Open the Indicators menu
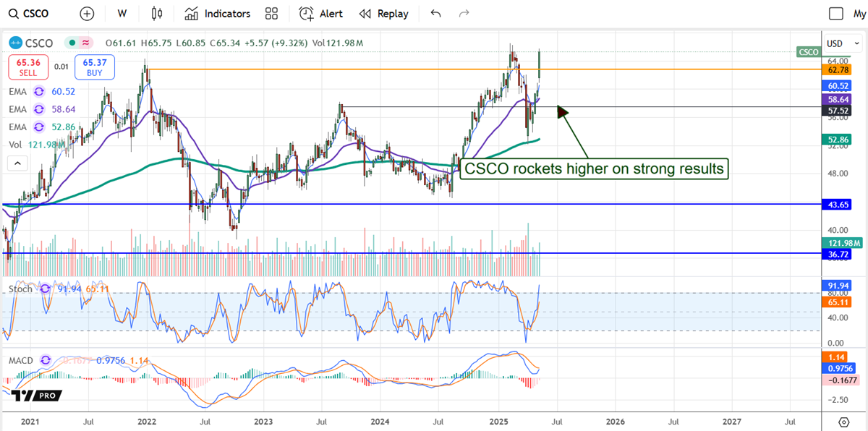 point(218,14)
